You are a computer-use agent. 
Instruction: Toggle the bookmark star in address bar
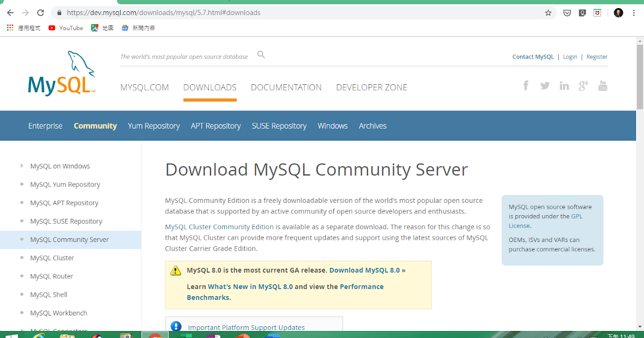coord(548,12)
